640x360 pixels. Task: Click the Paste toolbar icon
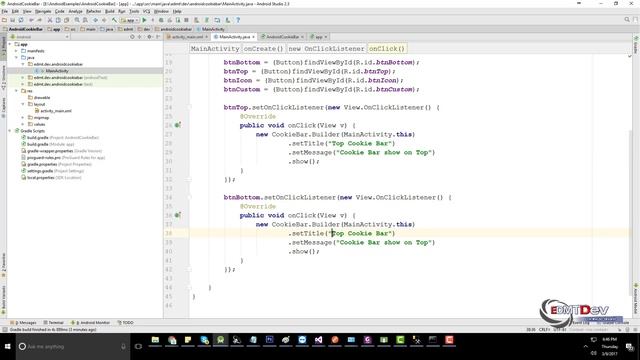coord(66,20)
